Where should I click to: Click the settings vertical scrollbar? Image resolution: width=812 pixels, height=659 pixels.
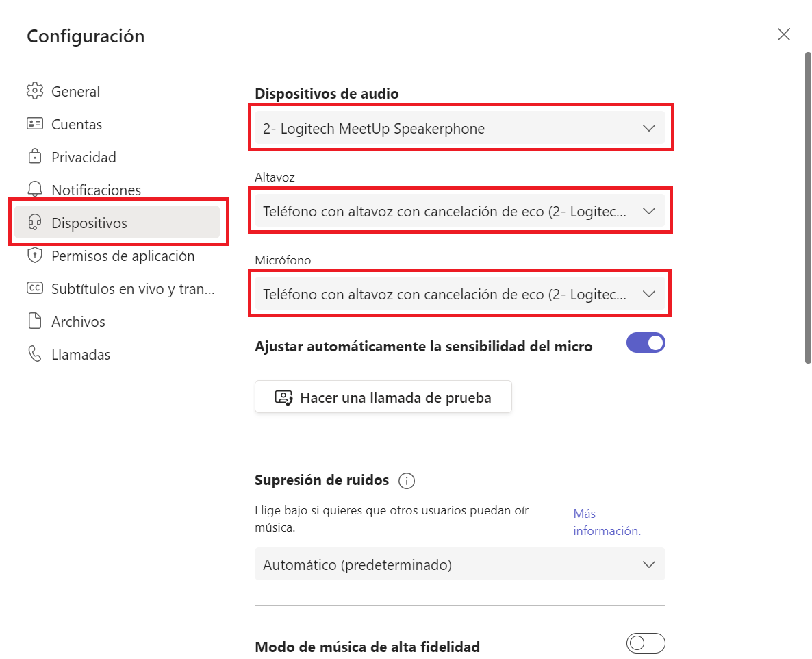(808, 206)
